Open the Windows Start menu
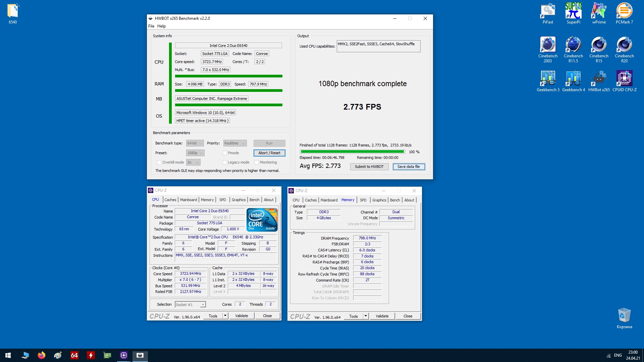644x362 pixels. point(8,355)
